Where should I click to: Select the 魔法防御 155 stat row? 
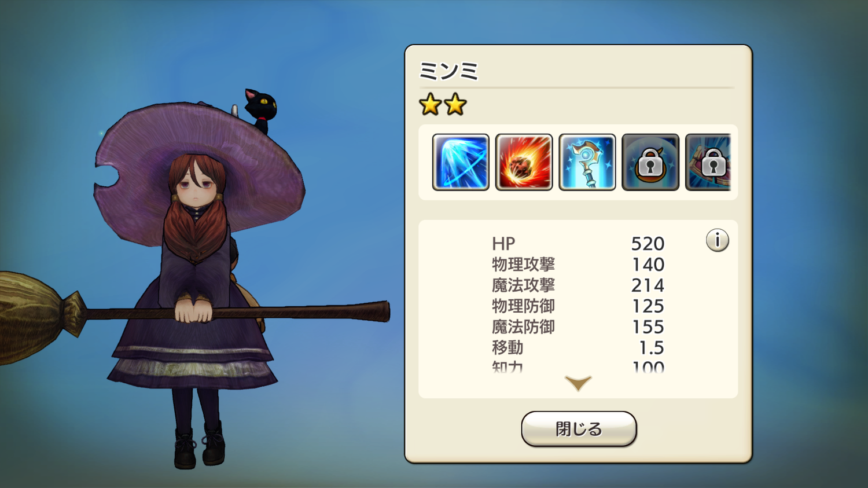(578, 327)
